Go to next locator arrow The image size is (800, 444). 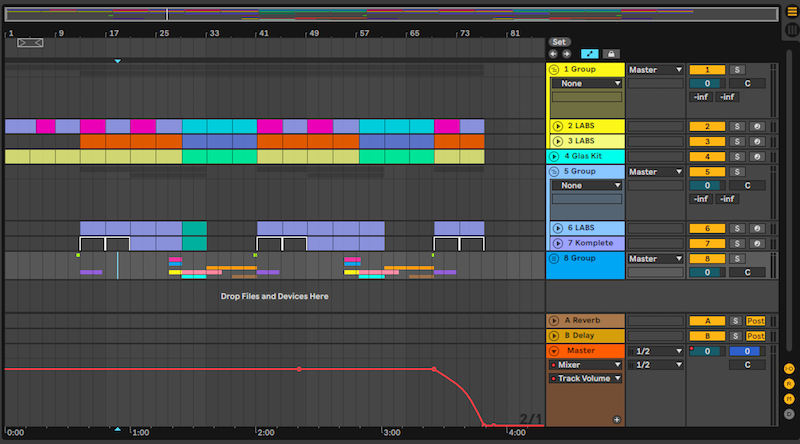pyautogui.click(x=566, y=54)
